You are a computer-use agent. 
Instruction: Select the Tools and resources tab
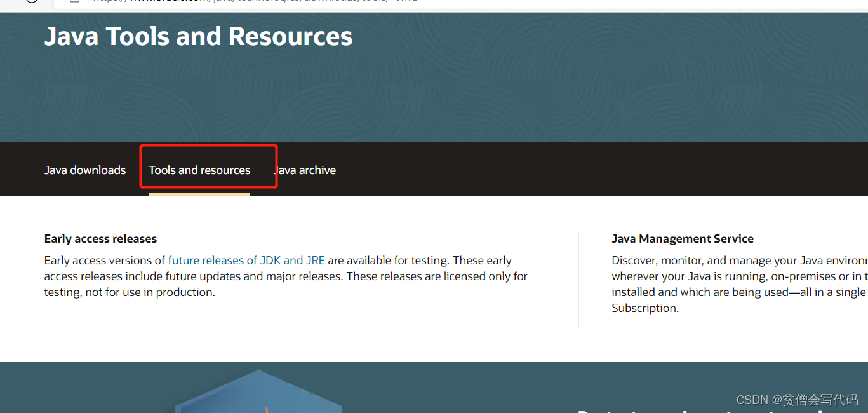(199, 170)
